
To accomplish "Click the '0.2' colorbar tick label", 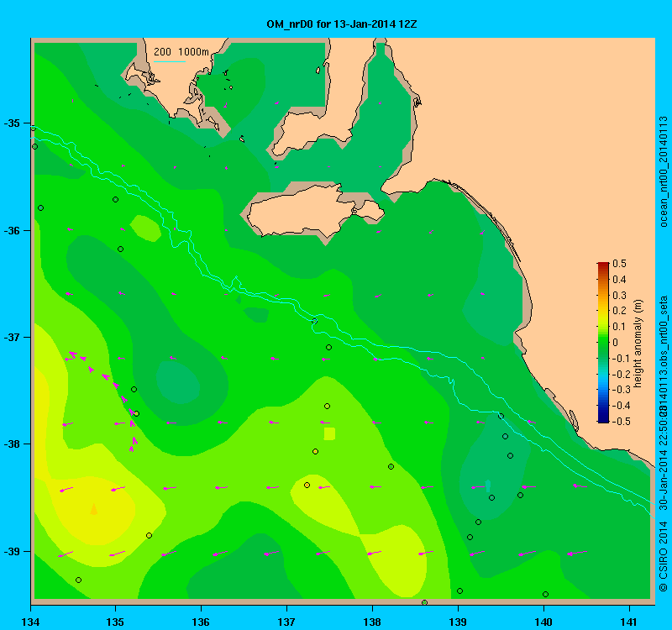I will pos(619,311).
